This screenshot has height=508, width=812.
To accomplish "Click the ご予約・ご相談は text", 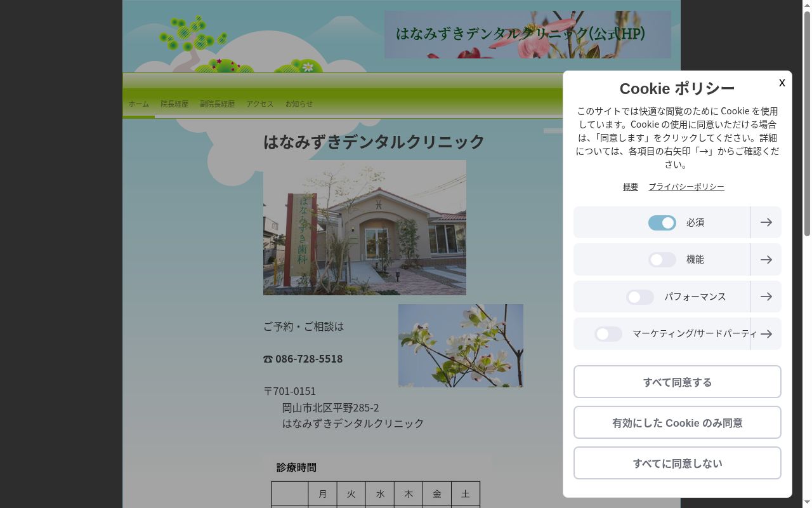I will click(303, 326).
